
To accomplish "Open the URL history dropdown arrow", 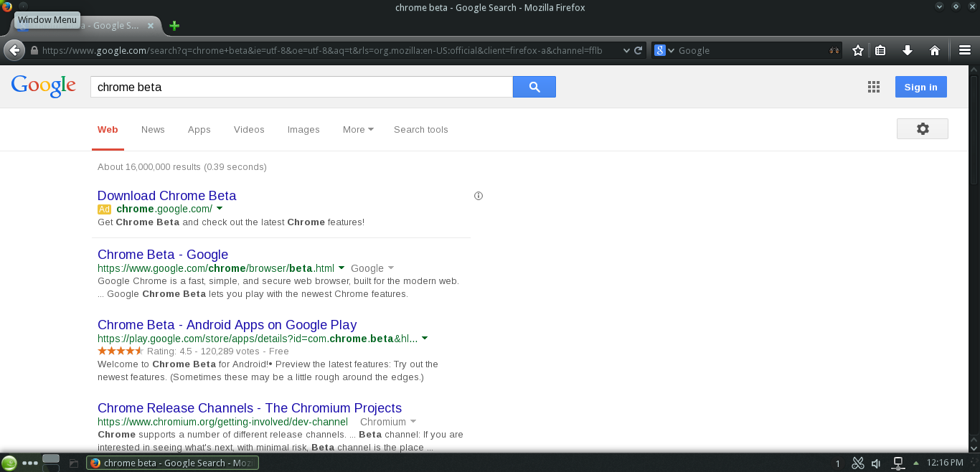I will pyautogui.click(x=626, y=50).
